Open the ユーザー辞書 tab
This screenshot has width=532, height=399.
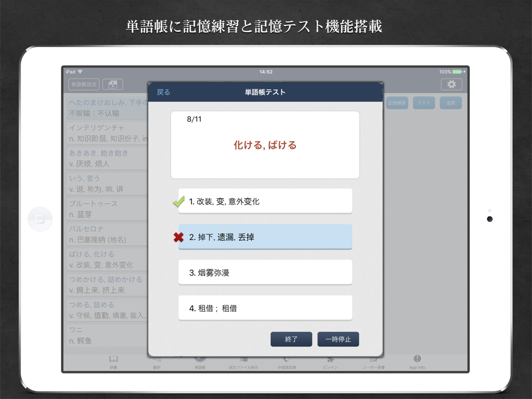[x=373, y=362]
